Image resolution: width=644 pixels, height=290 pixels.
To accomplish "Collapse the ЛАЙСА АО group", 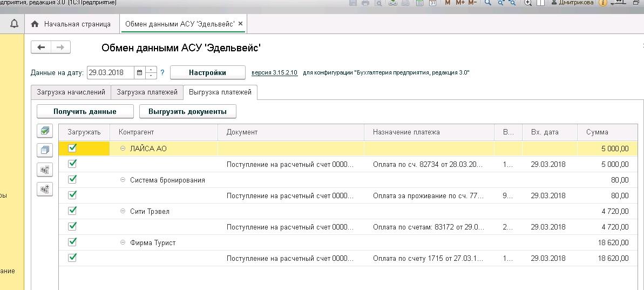I will pos(123,149).
